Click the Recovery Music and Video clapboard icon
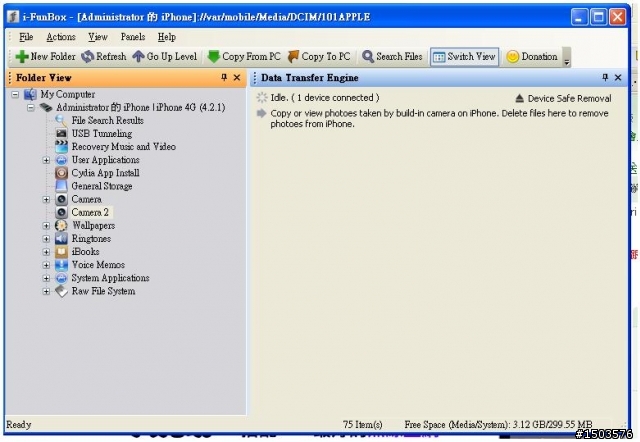Screen dimensions: 640x442 coord(61,147)
